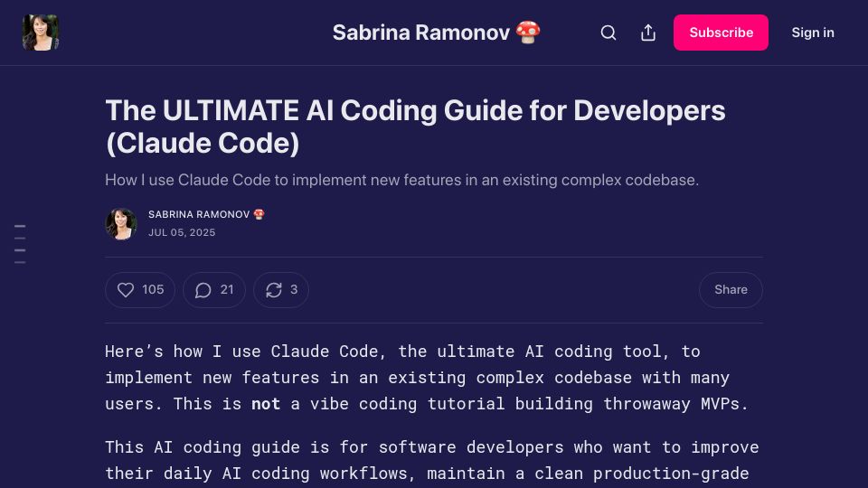Image resolution: width=868 pixels, height=488 pixels.
Task: Click the subtitle about Claude Code features
Action: tap(401, 181)
